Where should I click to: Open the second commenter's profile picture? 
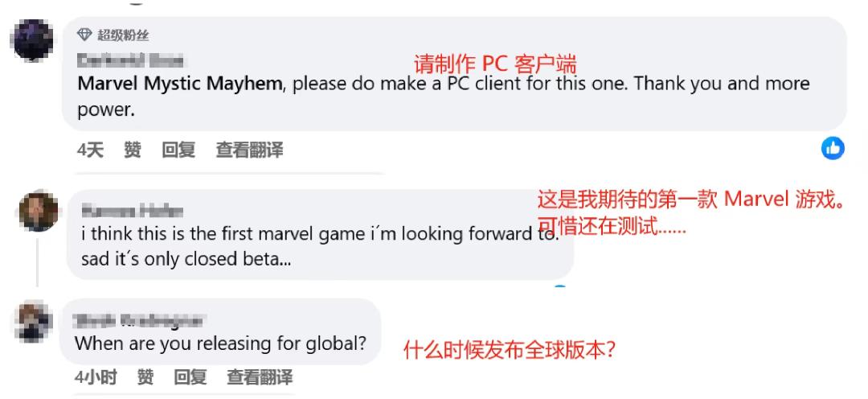coord(39,212)
